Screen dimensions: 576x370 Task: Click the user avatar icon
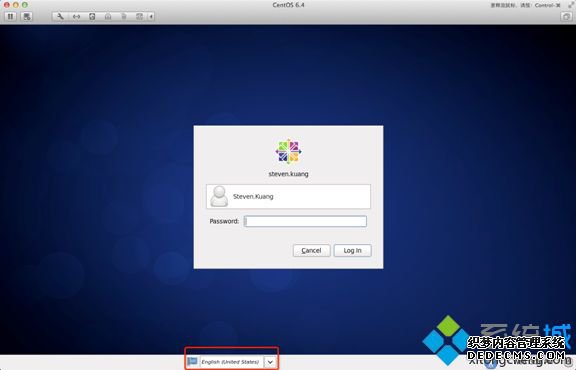tap(219, 197)
